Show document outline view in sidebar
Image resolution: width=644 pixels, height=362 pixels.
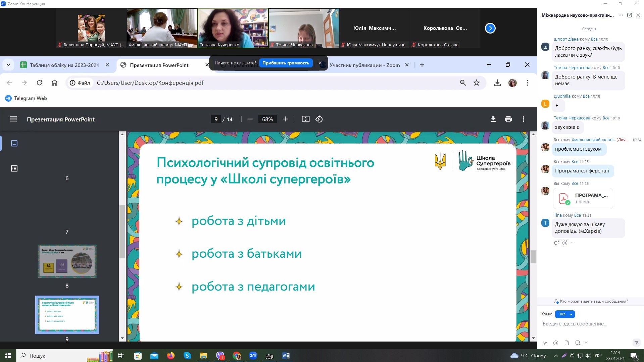pyautogui.click(x=14, y=168)
